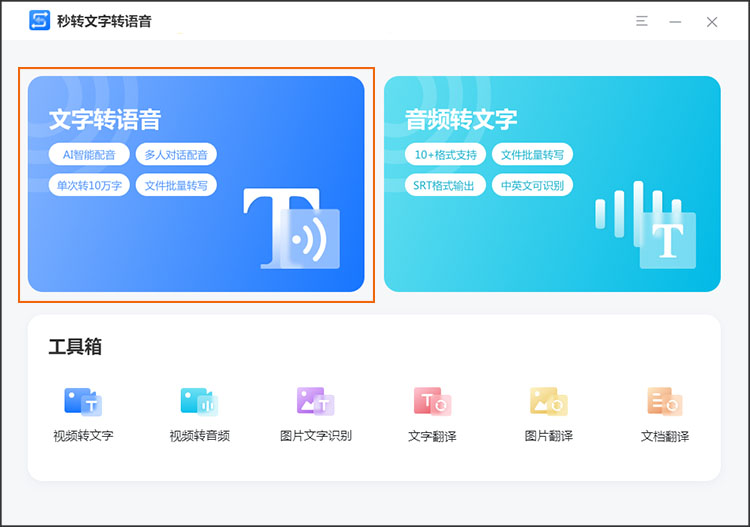Open the hamburger menu in title bar
The image size is (750, 527).
click(642, 21)
